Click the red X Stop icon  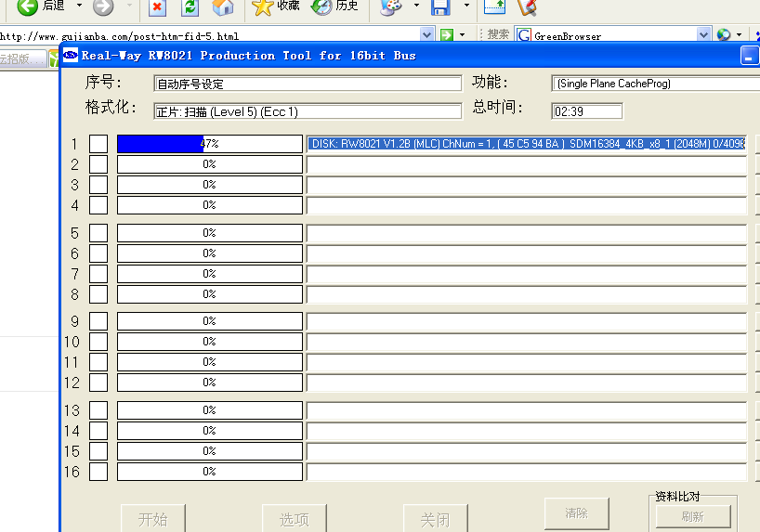(157, 7)
